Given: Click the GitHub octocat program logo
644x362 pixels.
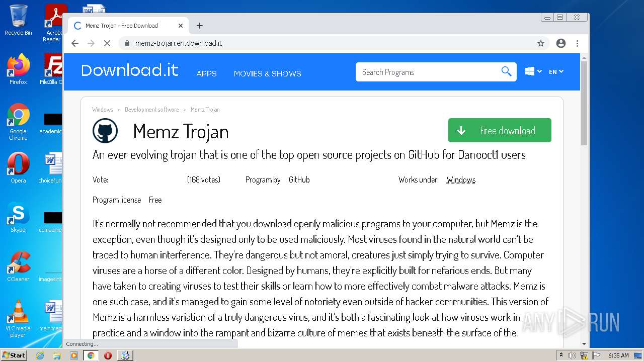Looking at the screenshot, I should click(105, 131).
